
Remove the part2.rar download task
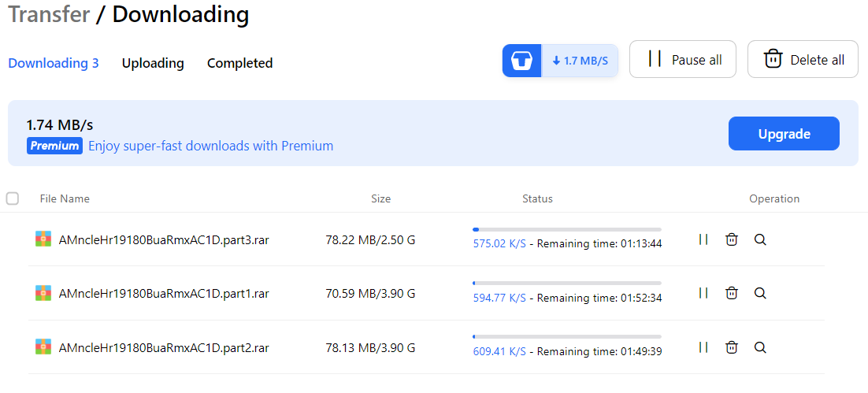[x=732, y=347]
